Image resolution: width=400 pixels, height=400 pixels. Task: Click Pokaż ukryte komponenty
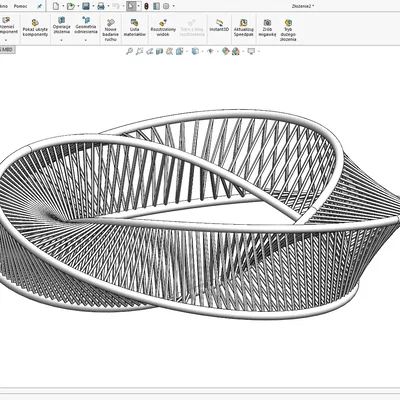(35, 28)
